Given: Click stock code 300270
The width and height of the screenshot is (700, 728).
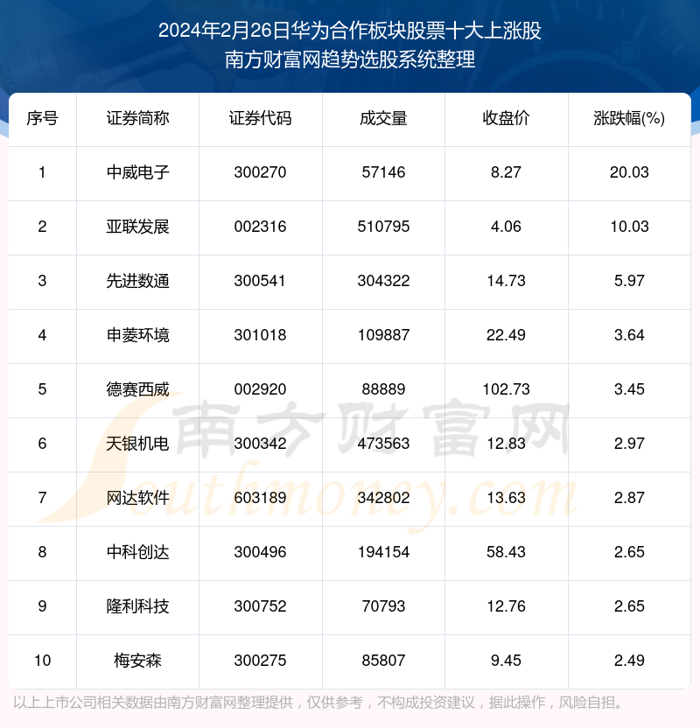Looking at the screenshot, I should tap(261, 172).
